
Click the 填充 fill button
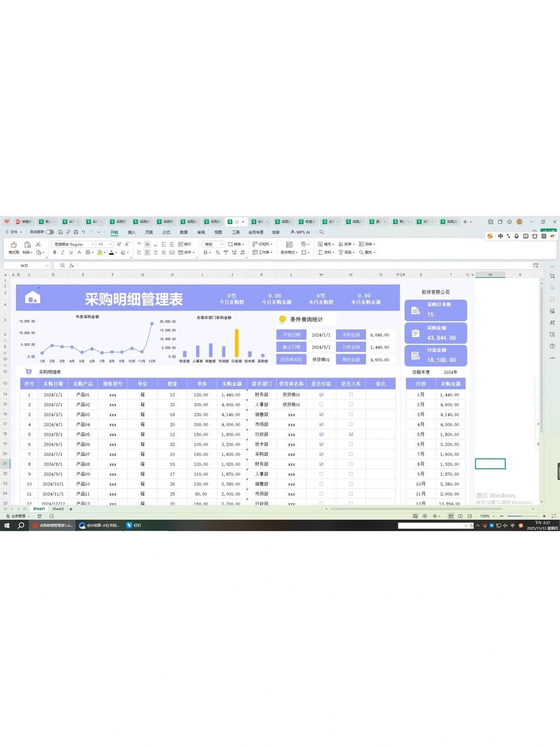tap(326, 244)
